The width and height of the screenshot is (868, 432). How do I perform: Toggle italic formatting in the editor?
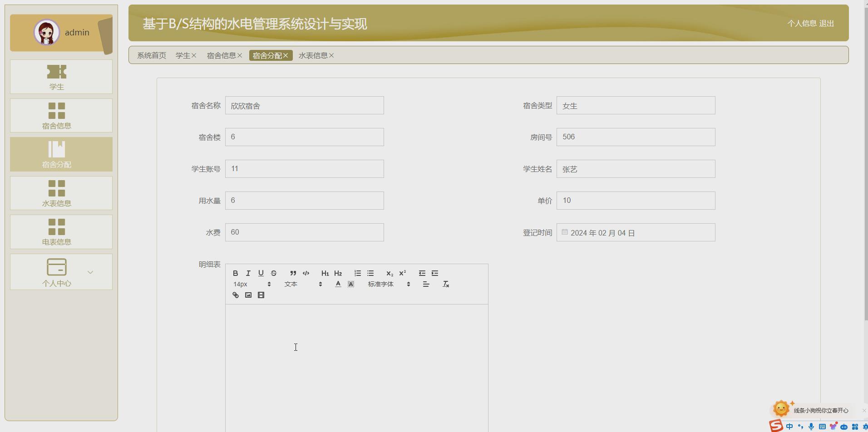click(x=248, y=273)
